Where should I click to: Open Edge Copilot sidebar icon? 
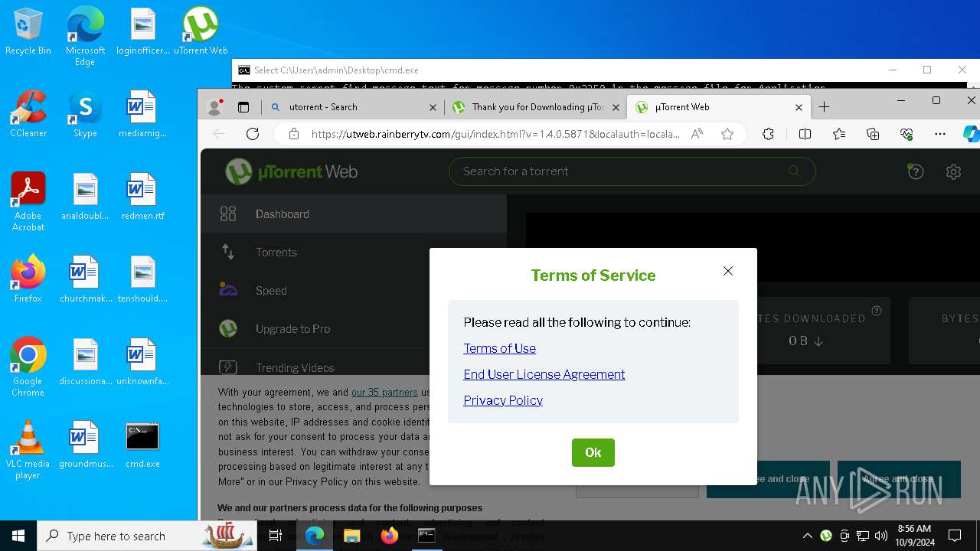[971, 134]
